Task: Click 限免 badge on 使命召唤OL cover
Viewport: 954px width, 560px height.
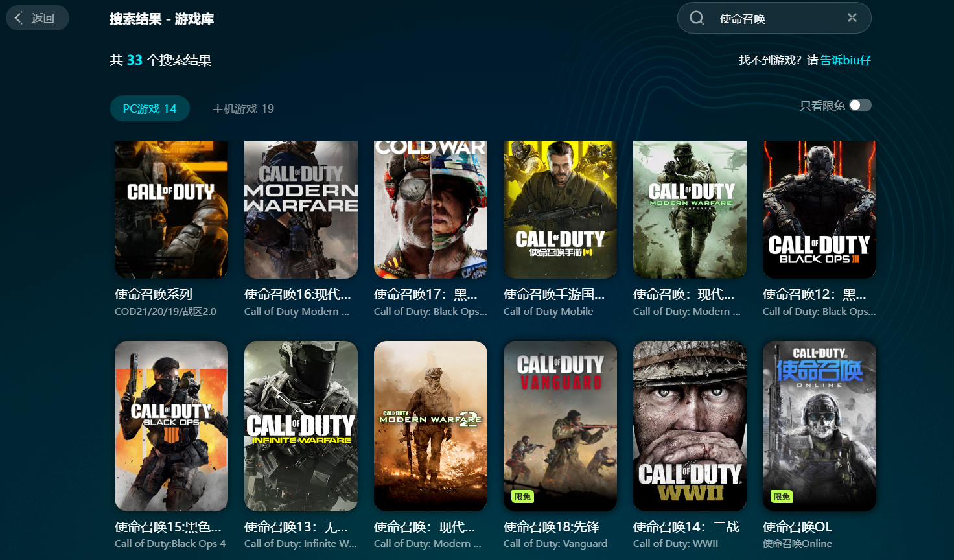Action: [x=782, y=497]
